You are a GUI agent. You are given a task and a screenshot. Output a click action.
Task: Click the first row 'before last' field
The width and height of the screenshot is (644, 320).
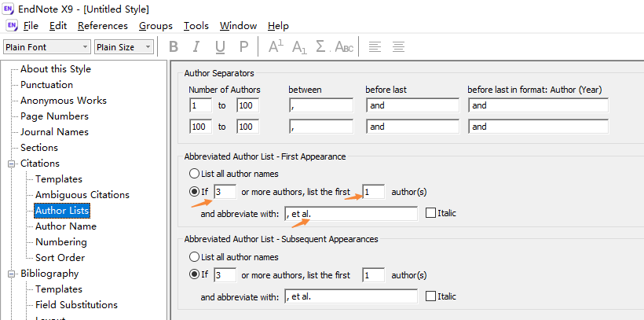point(413,105)
